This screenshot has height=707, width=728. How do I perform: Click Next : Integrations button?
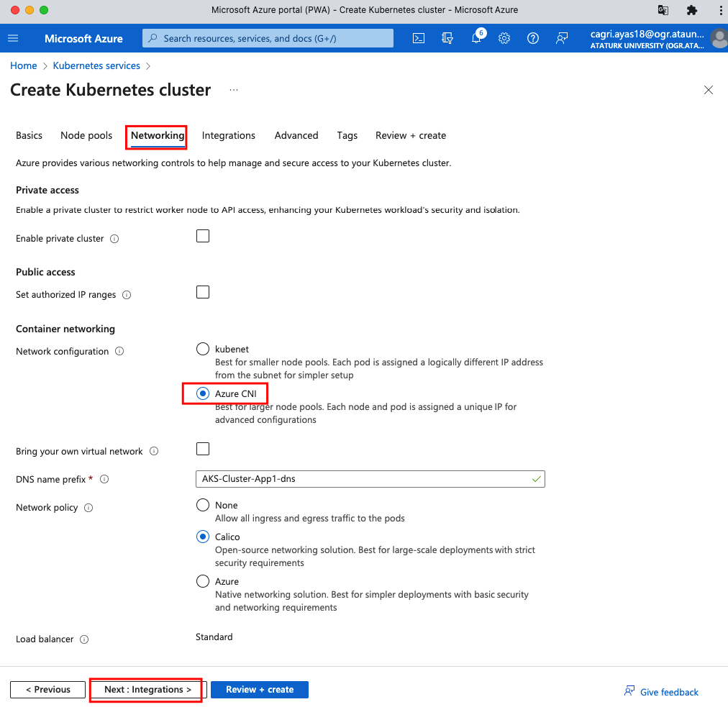click(147, 689)
